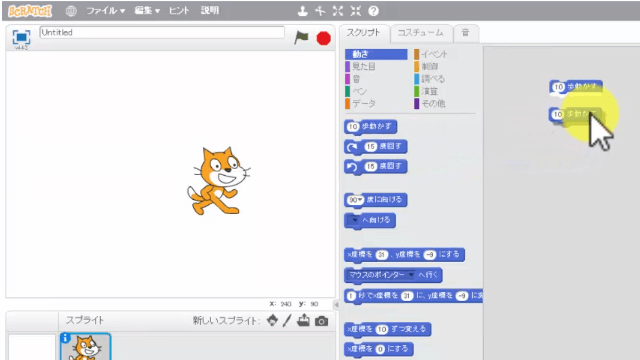Switch stage to full screen mode
The width and height of the screenshot is (640, 360).
coord(21,37)
